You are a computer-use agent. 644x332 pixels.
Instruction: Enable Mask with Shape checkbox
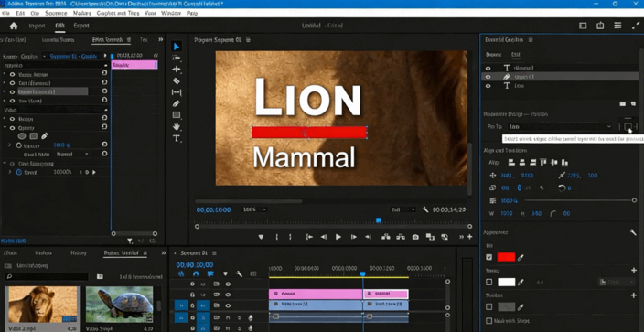[x=488, y=320]
